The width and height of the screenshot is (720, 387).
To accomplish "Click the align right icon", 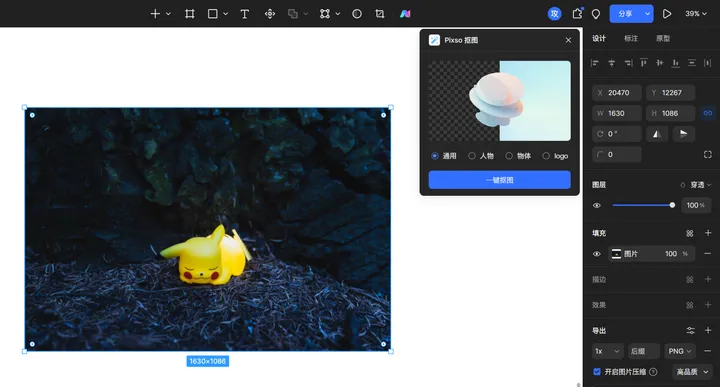I will tap(628, 63).
